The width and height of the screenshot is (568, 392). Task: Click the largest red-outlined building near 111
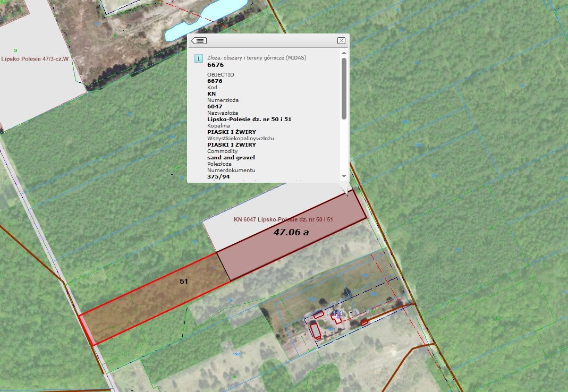point(316,331)
